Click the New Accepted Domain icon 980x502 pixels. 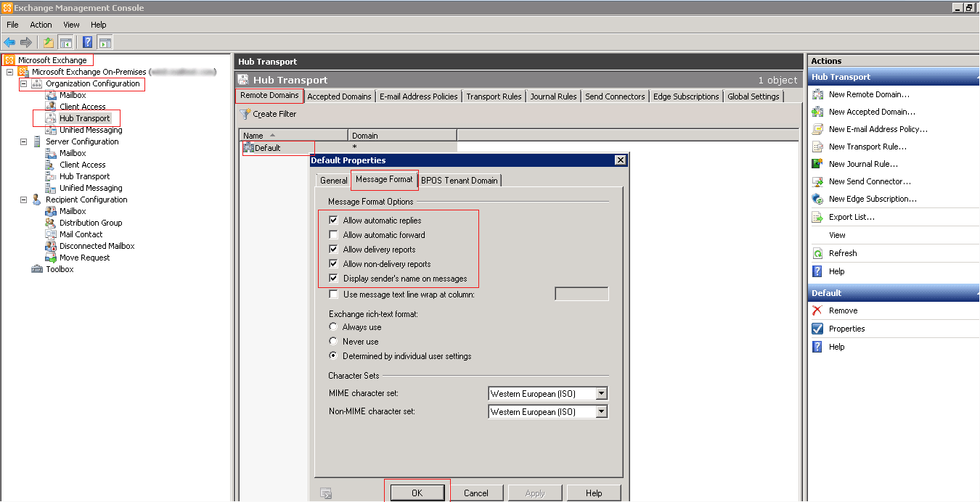tap(817, 112)
